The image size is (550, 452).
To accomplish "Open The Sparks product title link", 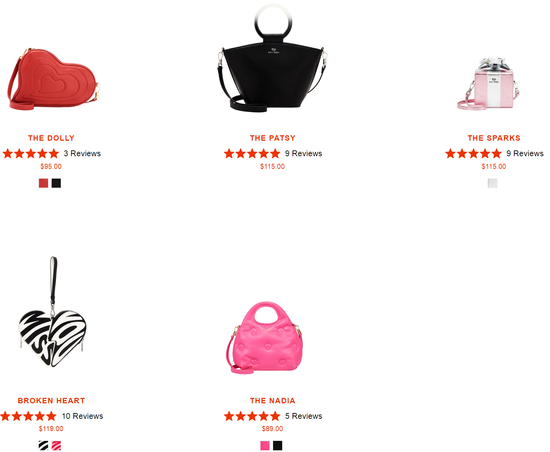I will (x=494, y=138).
